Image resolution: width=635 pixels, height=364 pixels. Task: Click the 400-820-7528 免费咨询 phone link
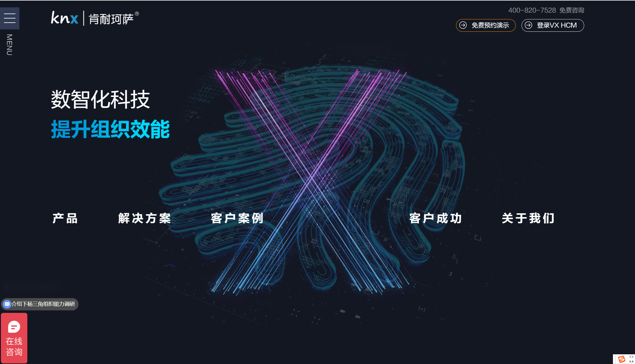pos(546,10)
